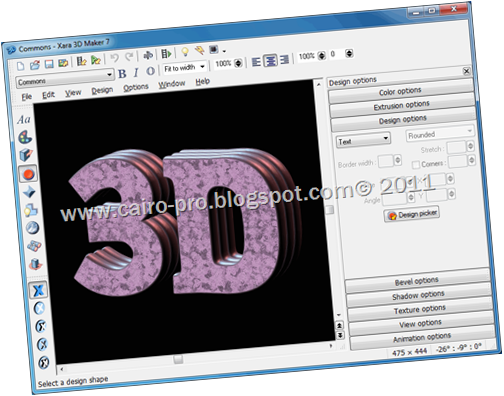The image size is (504, 396).
Task: Adjust font size 100% stepper beside Fit to width
Action: tap(238, 63)
